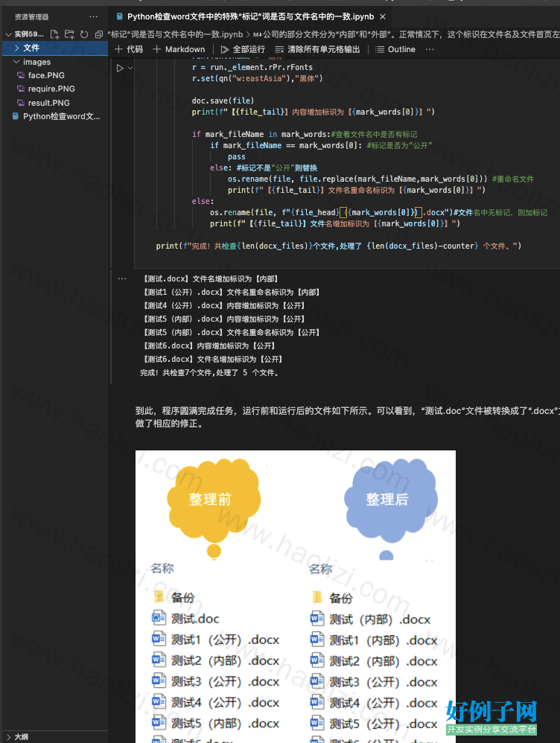Click the code line containing os.rename(file, file.replace

point(381,179)
